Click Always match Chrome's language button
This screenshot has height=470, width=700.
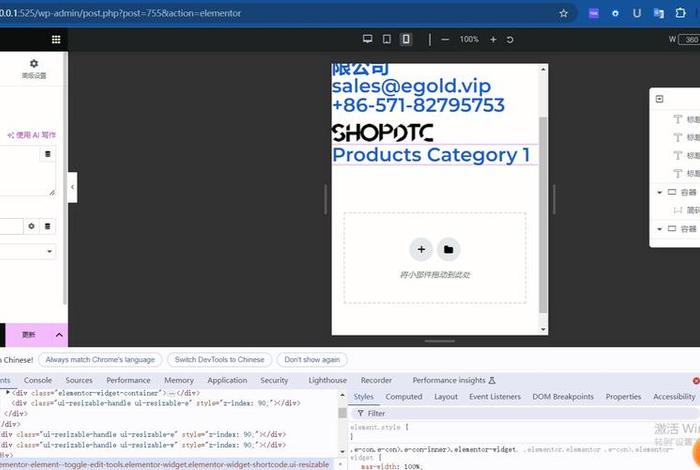click(x=100, y=359)
